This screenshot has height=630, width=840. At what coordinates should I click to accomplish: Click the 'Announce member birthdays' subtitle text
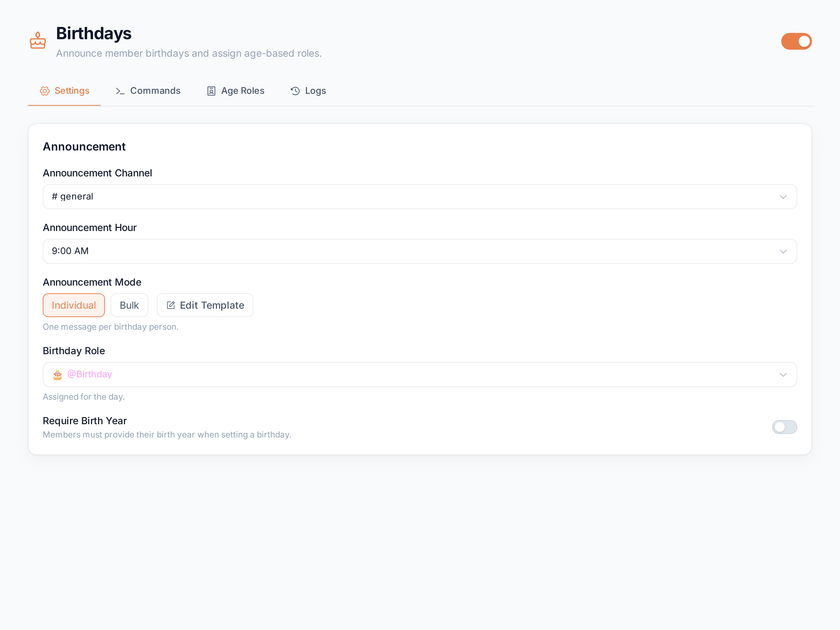click(x=189, y=54)
